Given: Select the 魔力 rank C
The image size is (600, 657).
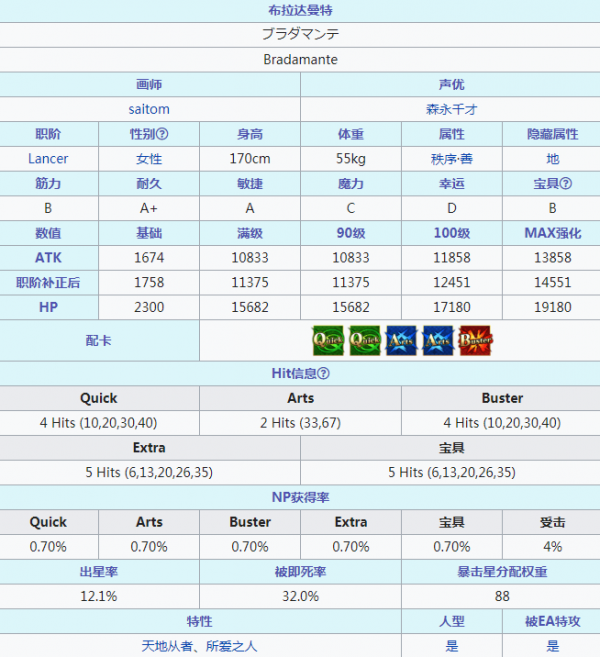Looking at the screenshot, I should pos(351,208).
